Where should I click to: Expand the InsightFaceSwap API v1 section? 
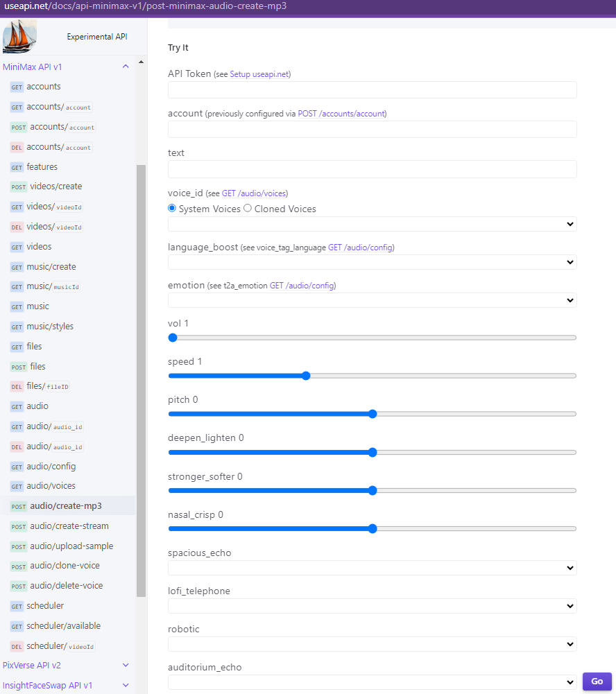click(x=126, y=685)
